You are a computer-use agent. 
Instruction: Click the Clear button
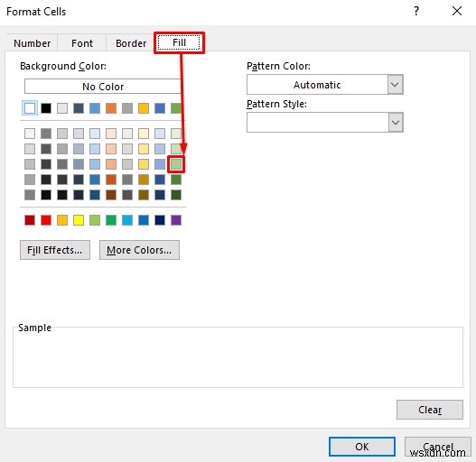coord(430,410)
